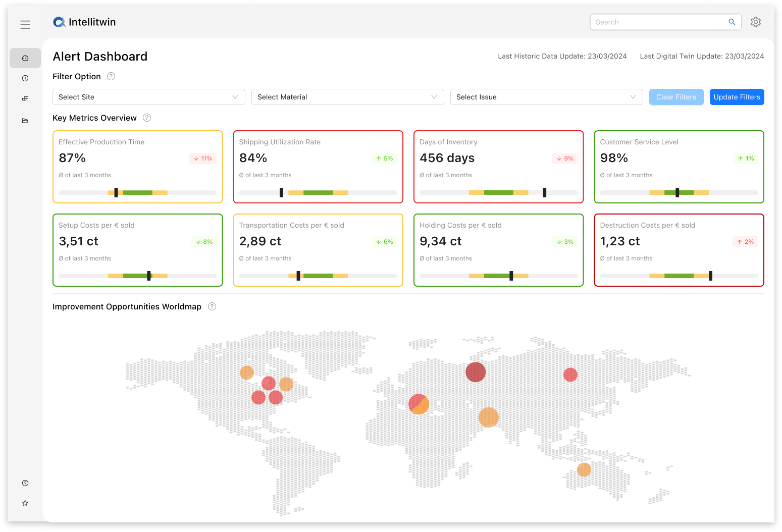This screenshot has height=532, width=782.
Task: Open the Select Site dropdown
Action: click(148, 97)
